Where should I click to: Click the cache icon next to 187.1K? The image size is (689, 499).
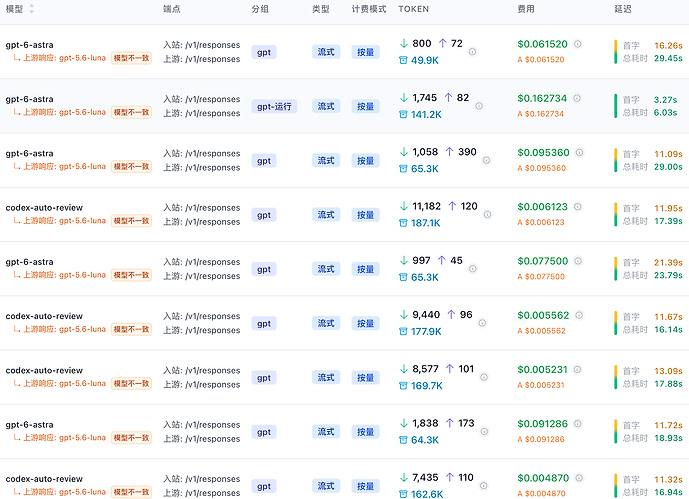tap(403, 223)
